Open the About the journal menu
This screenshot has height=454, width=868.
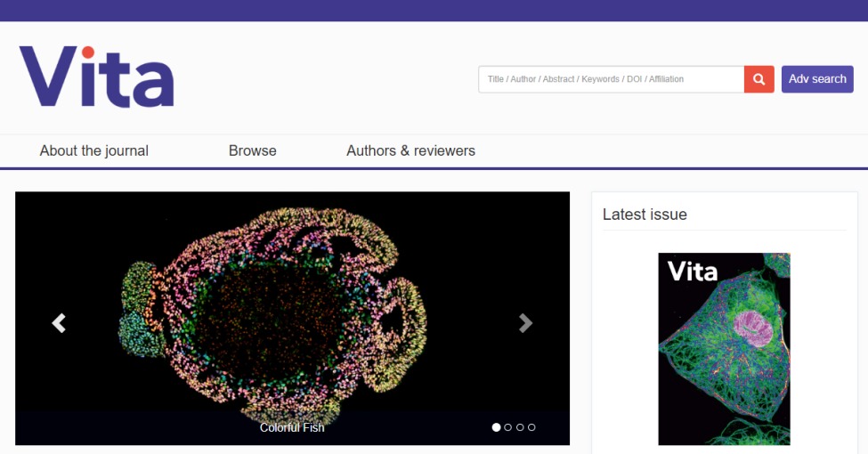tap(93, 151)
